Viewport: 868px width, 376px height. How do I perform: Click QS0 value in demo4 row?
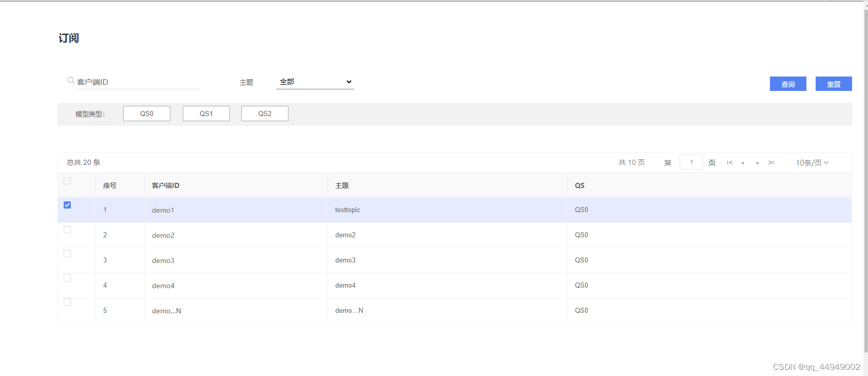(x=582, y=286)
